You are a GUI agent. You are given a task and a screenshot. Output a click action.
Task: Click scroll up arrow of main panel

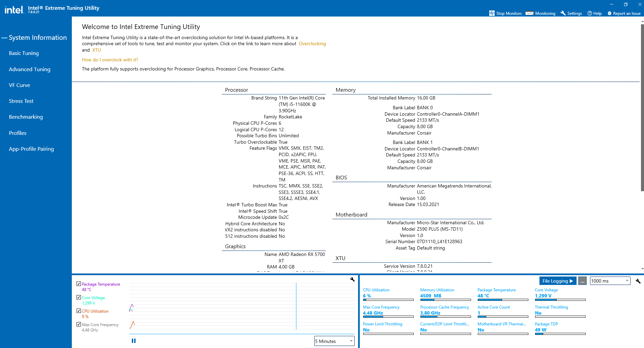click(x=642, y=21)
